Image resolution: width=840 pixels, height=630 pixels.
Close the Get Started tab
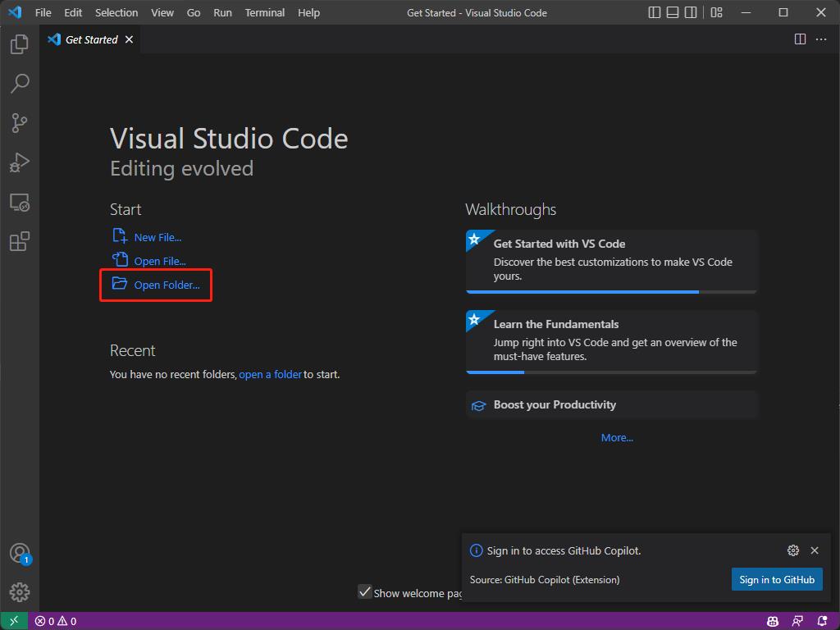(129, 39)
